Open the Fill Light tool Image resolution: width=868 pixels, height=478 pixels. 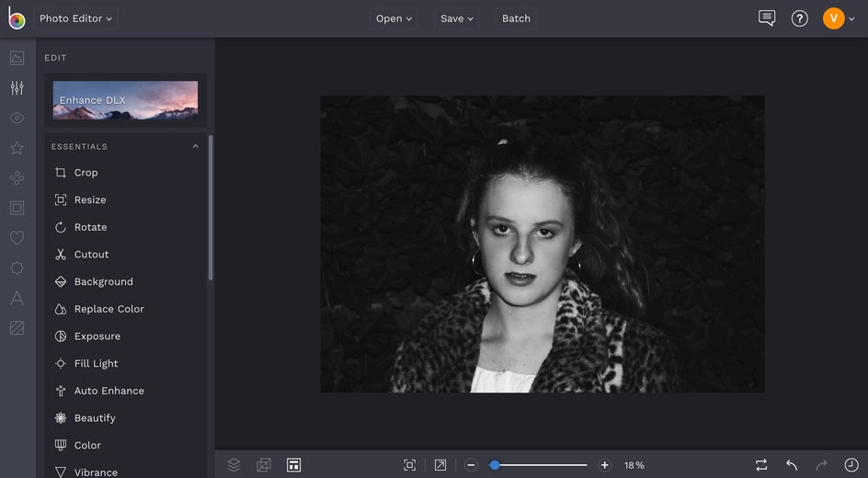[126, 363]
